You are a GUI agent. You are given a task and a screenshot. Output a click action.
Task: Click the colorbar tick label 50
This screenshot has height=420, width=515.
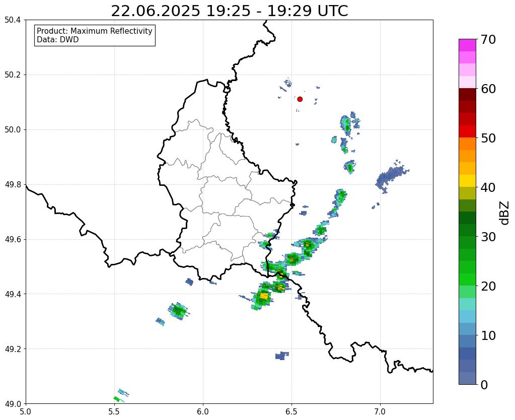488,138
